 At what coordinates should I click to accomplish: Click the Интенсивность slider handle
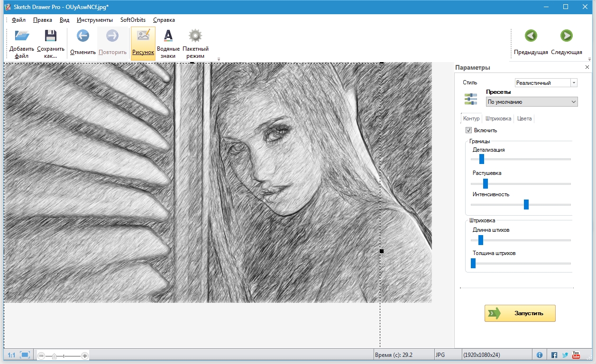tap(526, 204)
